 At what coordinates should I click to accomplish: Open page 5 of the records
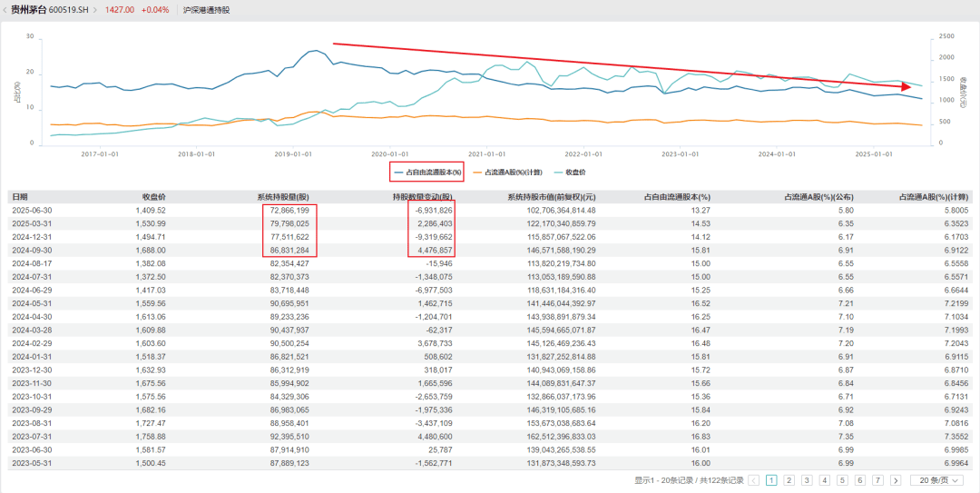842,480
